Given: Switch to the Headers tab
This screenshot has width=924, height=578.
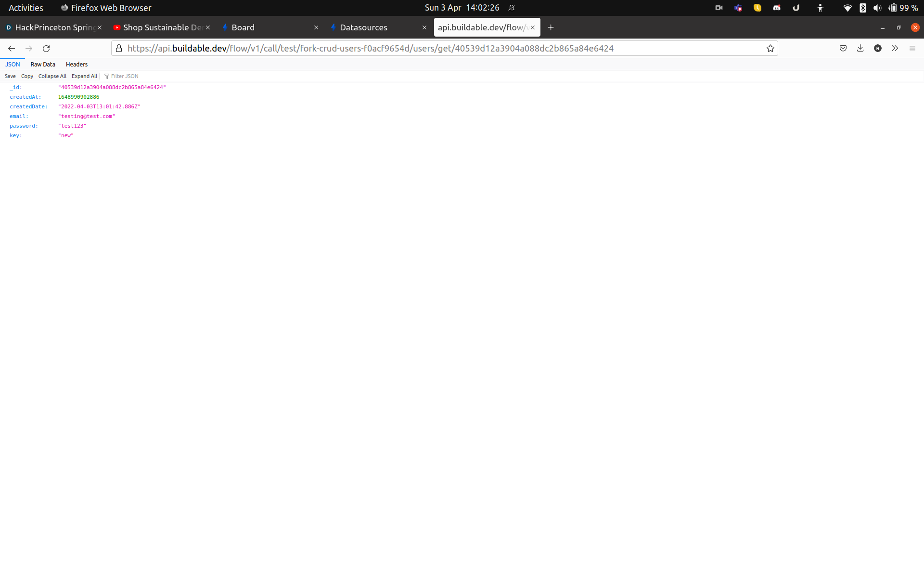Looking at the screenshot, I should pos(77,64).
